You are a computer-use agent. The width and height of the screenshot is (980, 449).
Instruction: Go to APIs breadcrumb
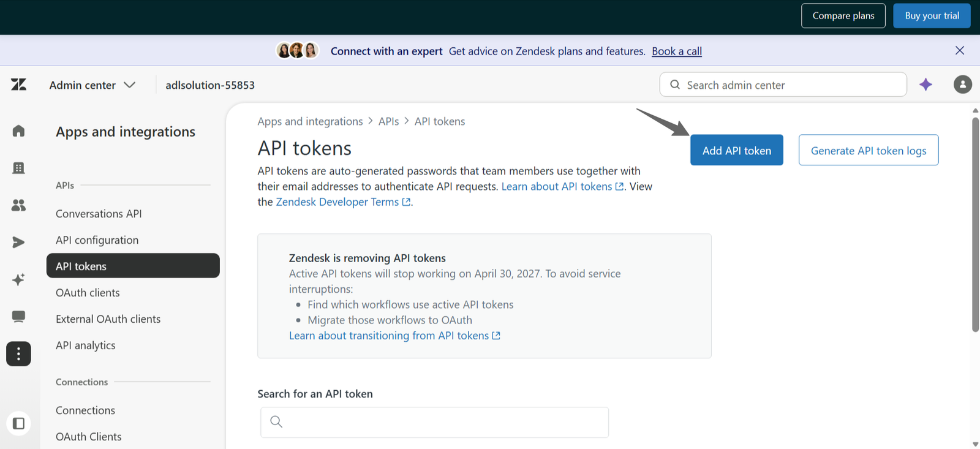pyautogui.click(x=388, y=121)
